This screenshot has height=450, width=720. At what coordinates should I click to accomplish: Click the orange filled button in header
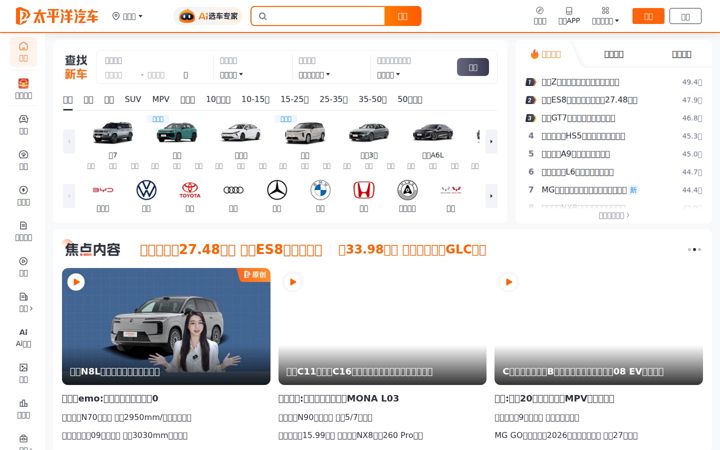click(648, 16)
